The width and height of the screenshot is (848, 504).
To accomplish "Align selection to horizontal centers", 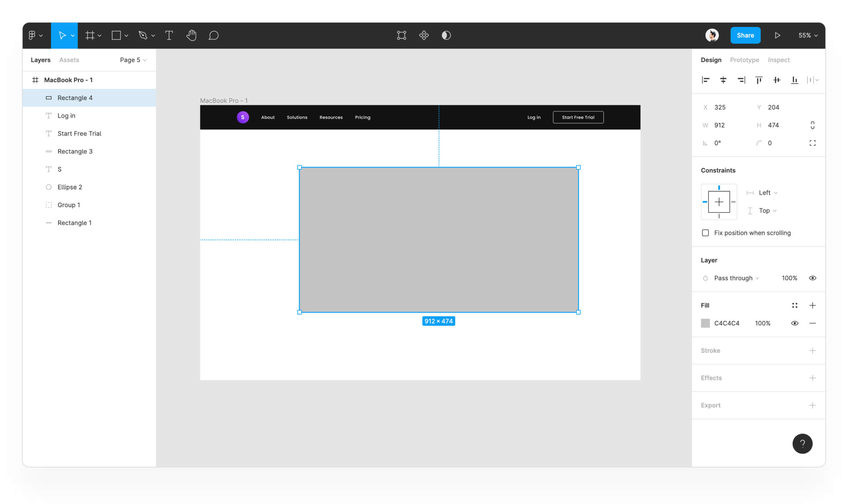I will tap(723, 80).
